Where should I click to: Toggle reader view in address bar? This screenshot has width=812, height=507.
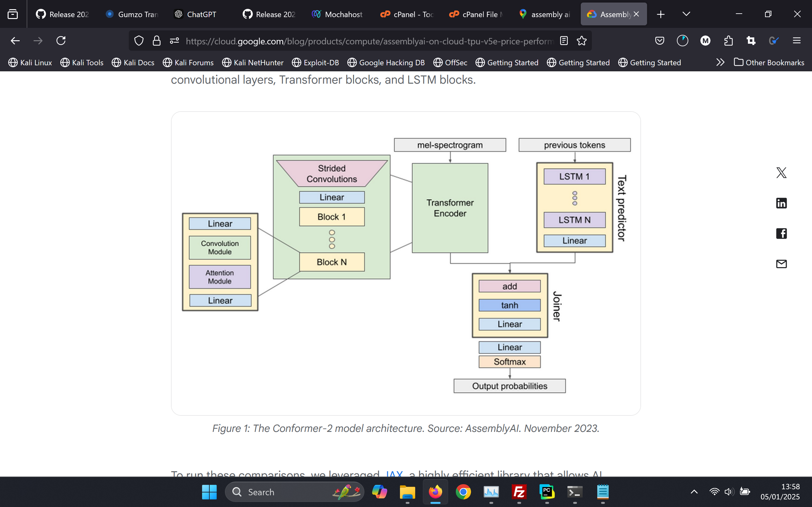point(564,41)
